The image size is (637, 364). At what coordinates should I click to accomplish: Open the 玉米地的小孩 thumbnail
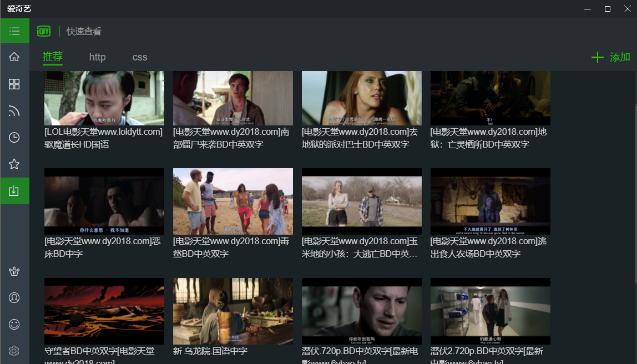362,201
